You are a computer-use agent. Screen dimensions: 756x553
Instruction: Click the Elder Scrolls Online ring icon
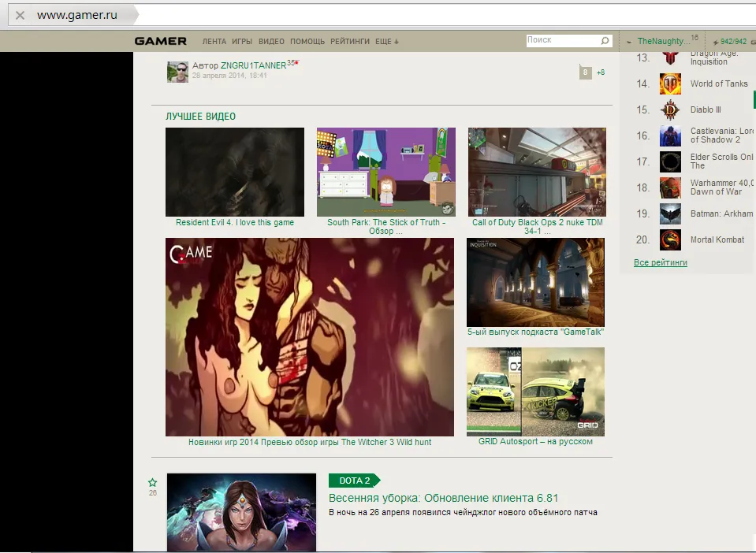pyautogui.click(x=670, y=161)
